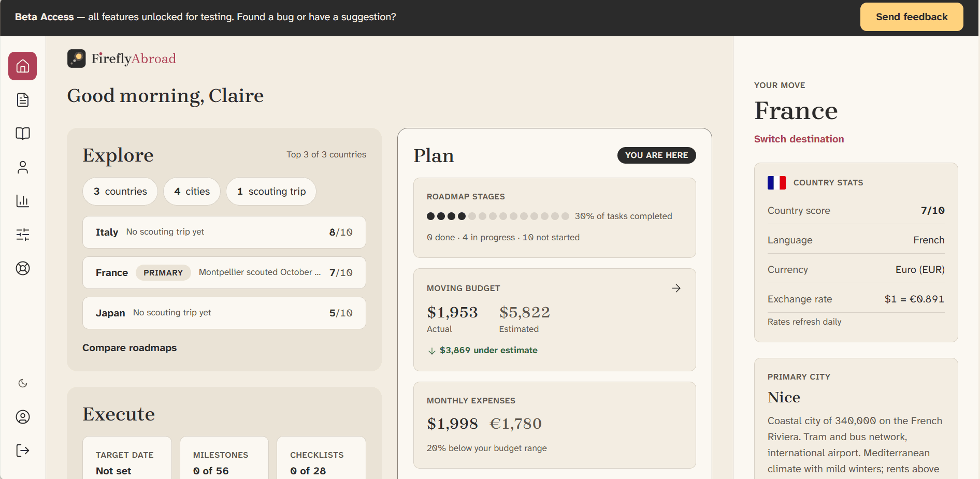Click the down arrow beside under estimate
The image size is (980, 479).
tap(432, 351)
